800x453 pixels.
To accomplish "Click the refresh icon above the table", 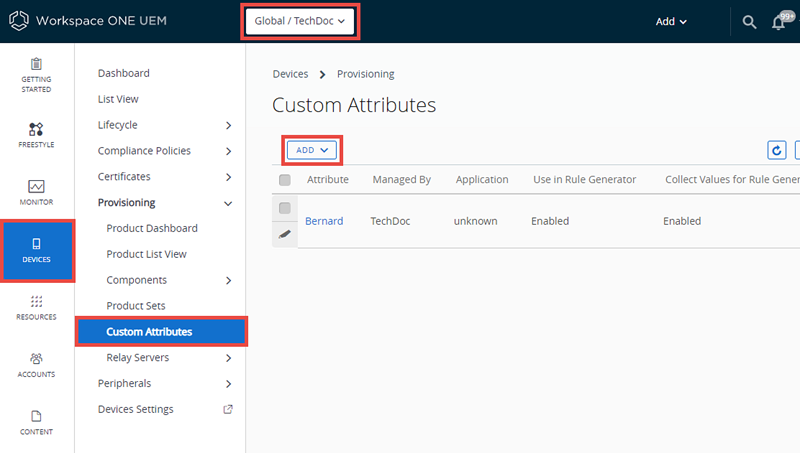I will (x=777, y=150).
